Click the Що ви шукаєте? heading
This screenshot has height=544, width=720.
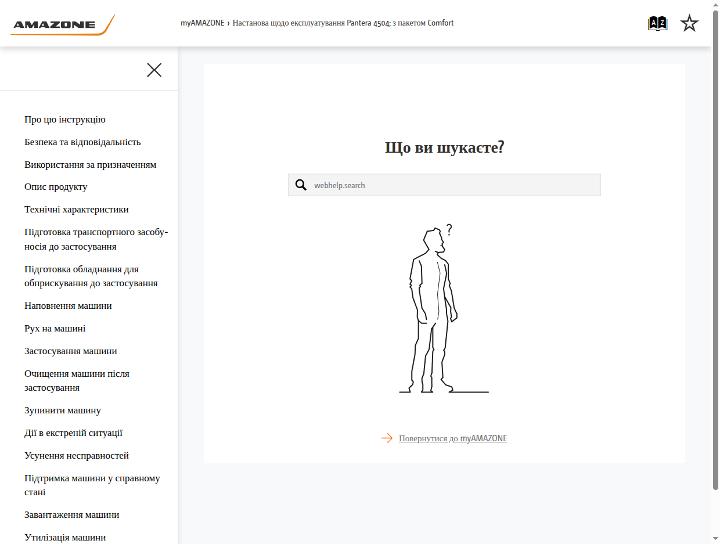click(444, 148)
